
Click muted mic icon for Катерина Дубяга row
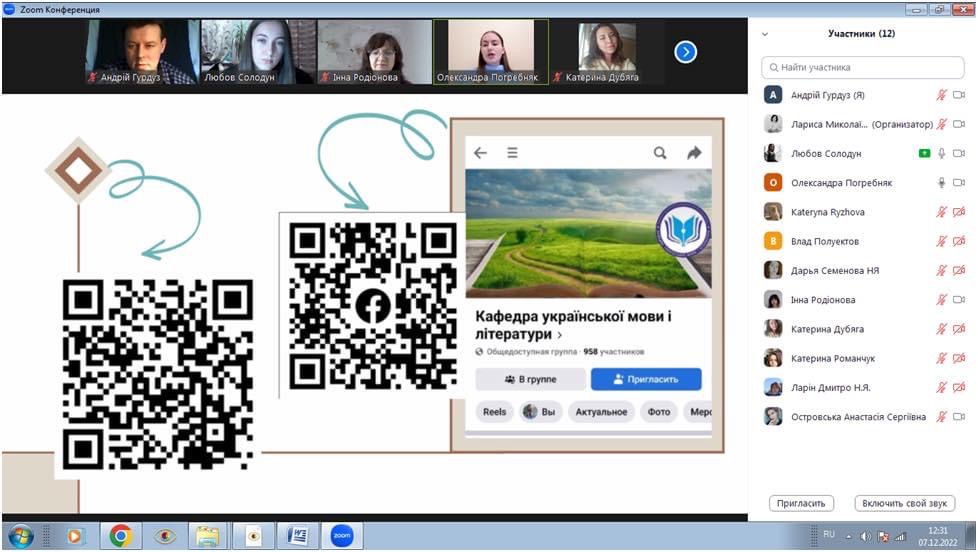[x=941, y=329]
